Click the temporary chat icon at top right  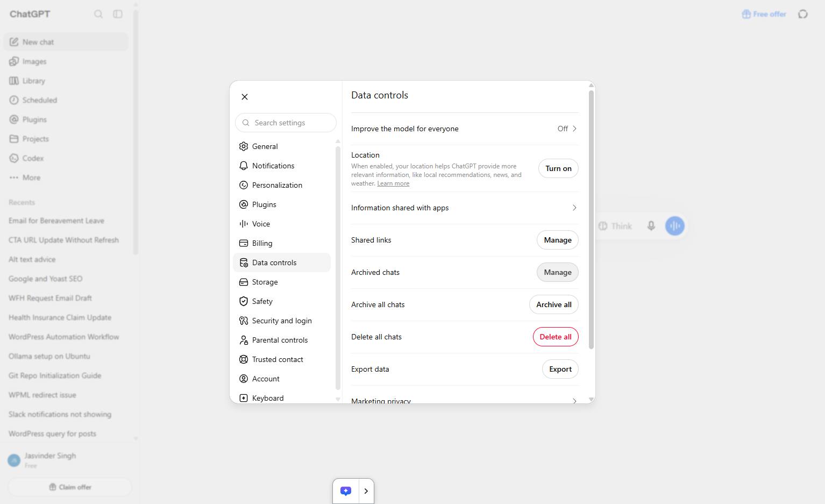803,14
